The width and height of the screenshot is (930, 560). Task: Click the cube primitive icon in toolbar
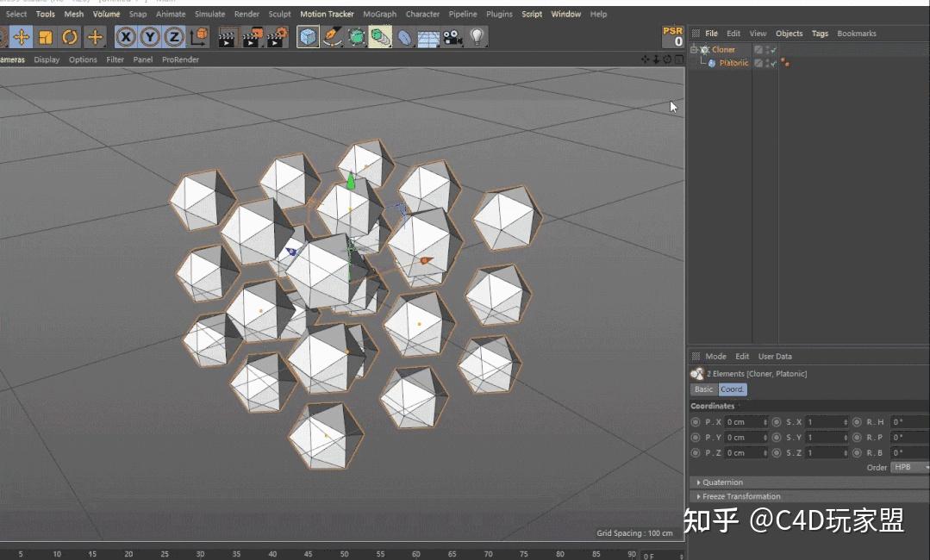[308, 37]
